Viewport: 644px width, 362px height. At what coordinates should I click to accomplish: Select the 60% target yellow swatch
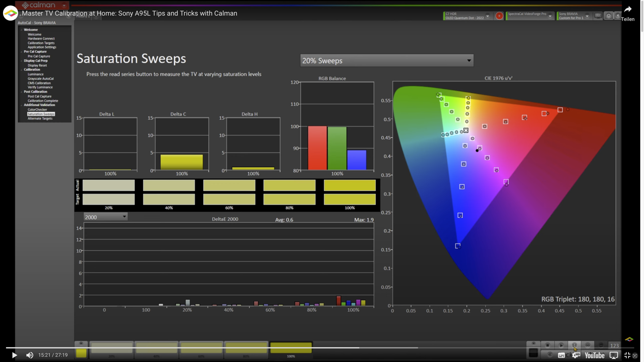click(229, 199)
